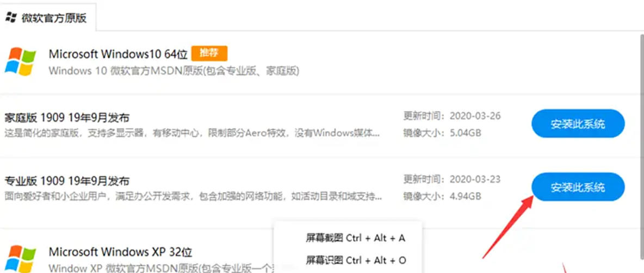Install the 专业版 1909 system
This screenshot has height=273, width=644.
click(578, 187)
